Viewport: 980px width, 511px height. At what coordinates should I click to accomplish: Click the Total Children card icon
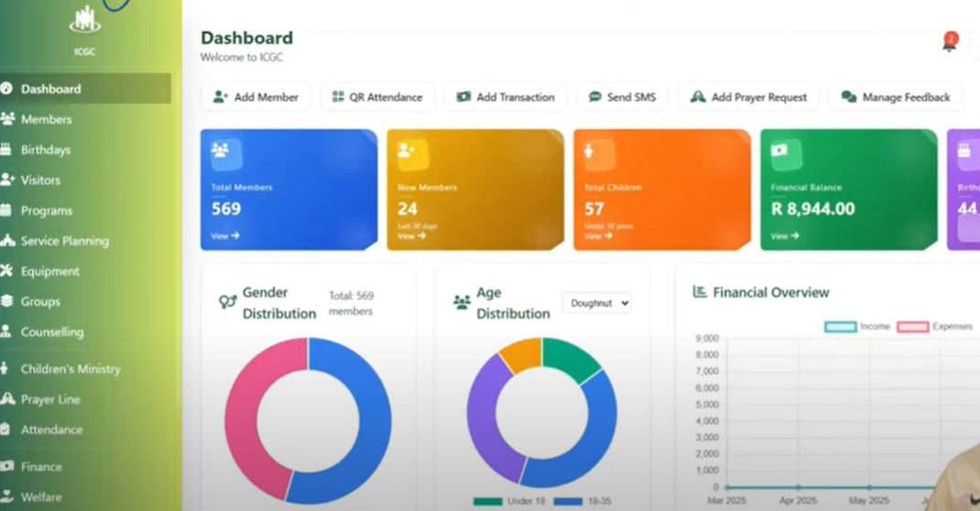[591, 152]
